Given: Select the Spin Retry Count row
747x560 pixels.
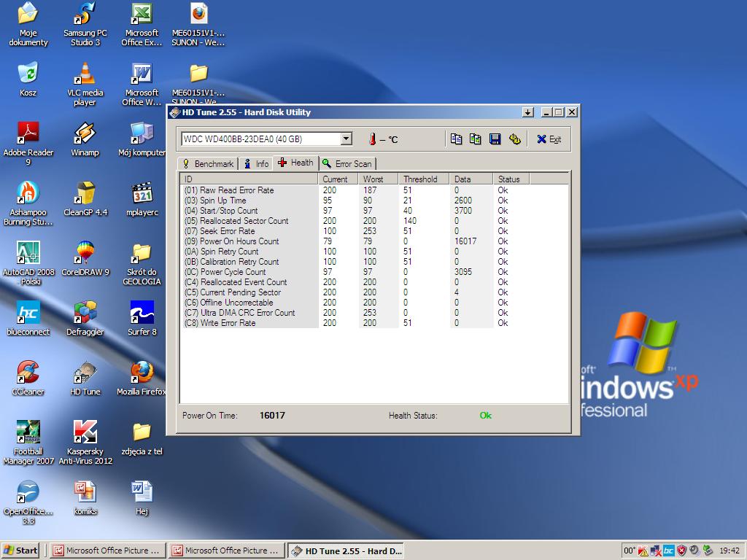Looking at the screenshot, I should coord(374,252).
